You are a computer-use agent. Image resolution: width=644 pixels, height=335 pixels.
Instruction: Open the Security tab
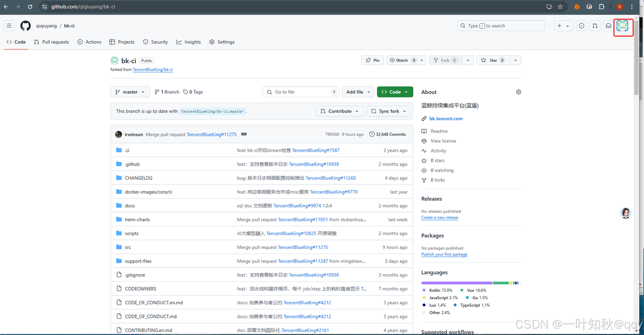tap(155, 42)
